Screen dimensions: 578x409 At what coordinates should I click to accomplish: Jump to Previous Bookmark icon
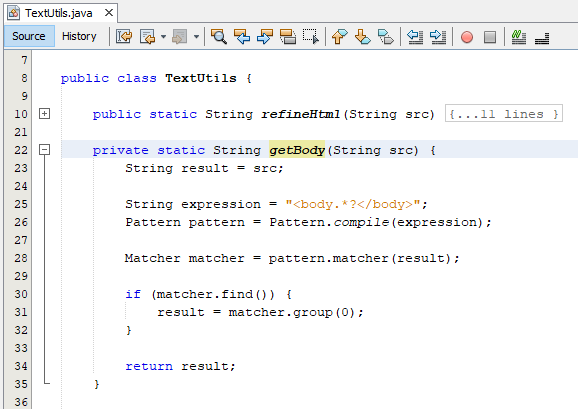340,36
